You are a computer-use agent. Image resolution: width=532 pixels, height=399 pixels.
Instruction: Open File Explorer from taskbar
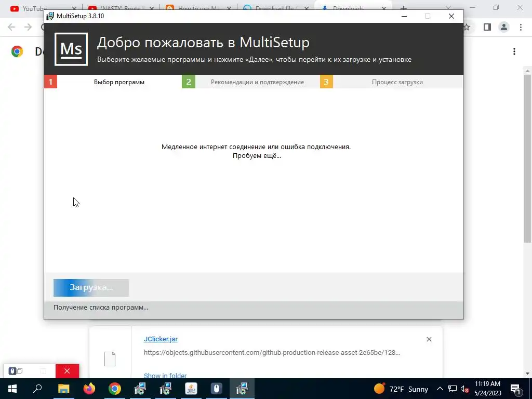point(63,389)
